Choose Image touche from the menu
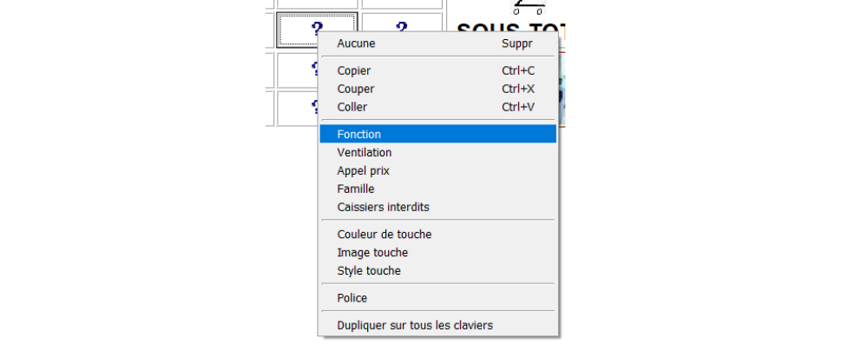Screen dimensions: 868x352 pyautogui.click(x=372, y=252)
